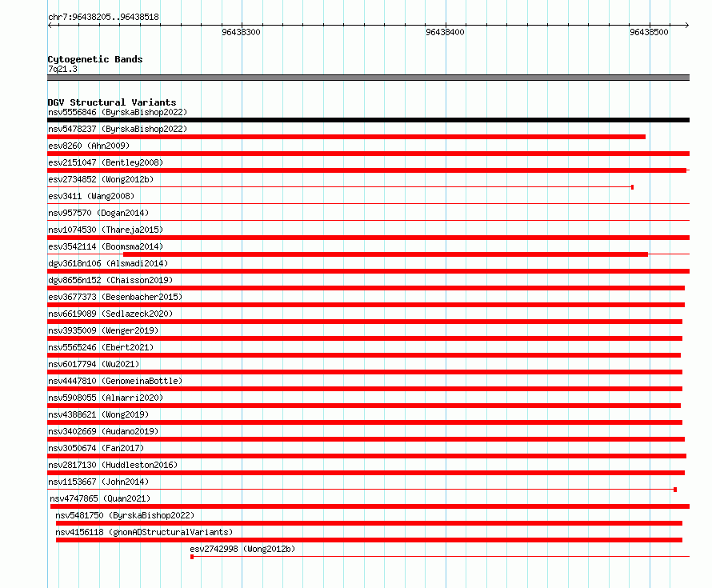Select nsv4747865 (Quan2021) label

(x=100, y=498)
